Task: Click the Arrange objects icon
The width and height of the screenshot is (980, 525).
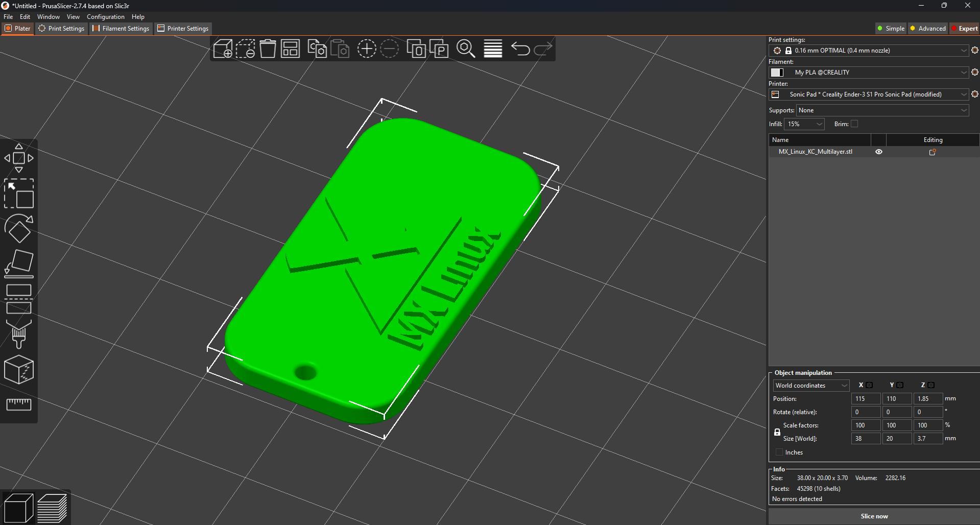Action: [290, 49]
